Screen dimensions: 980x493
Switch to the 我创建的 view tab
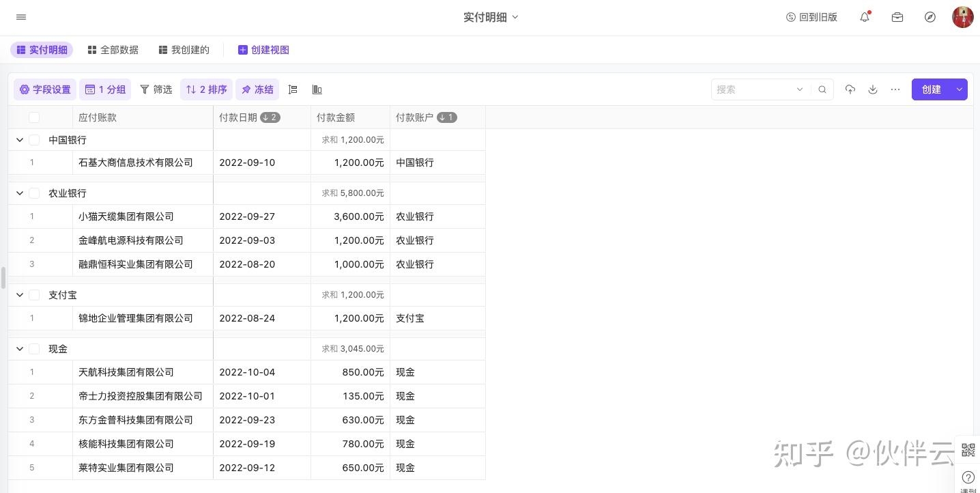(x=184, y=50)
